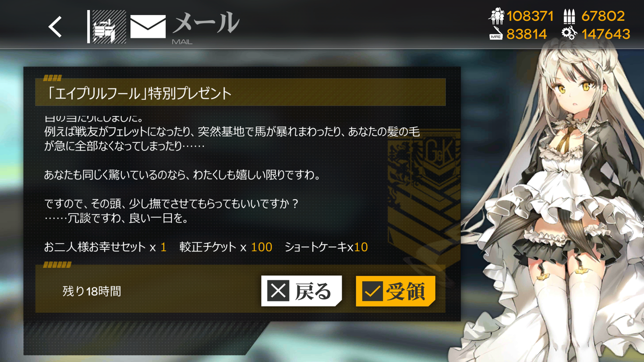Click the checkmark icon inside 受領
Image resolution: width=644 pixels, height=362 pixels.
click(x=372, y=291)
